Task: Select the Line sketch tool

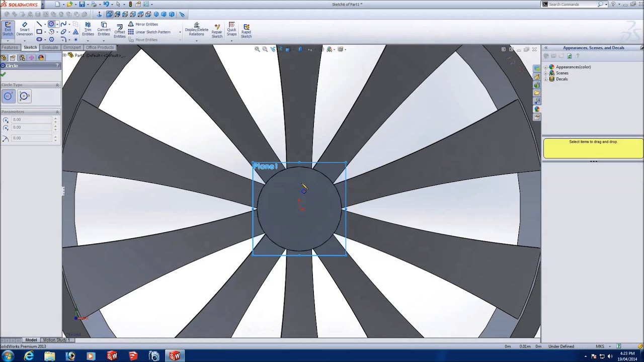Action: click(x=39, y=24)
